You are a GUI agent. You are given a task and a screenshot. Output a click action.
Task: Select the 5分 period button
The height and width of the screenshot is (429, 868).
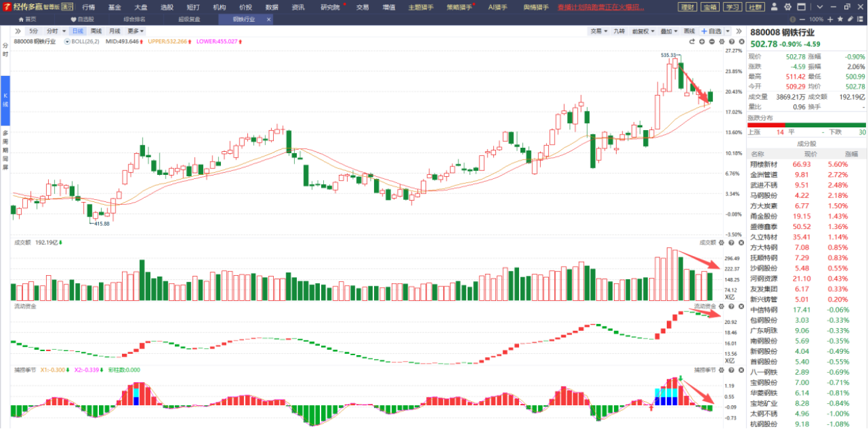click(x=33, y=31)
